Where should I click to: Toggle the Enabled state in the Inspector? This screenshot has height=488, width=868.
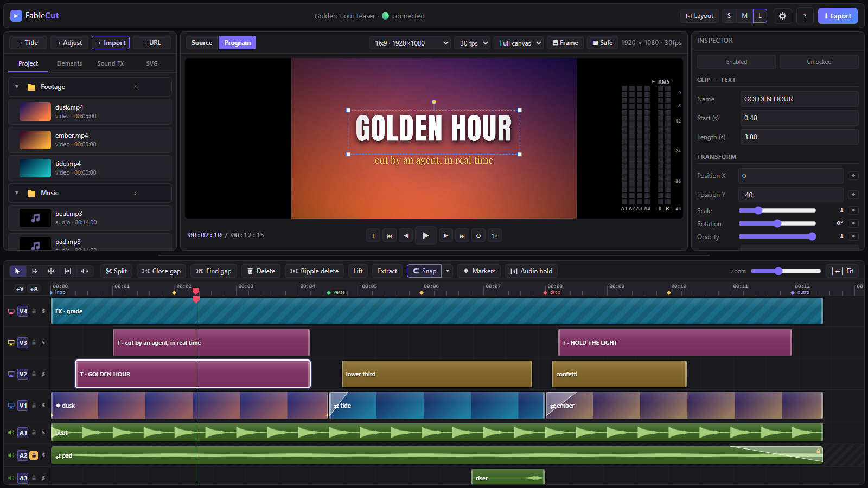pyautogui.click(x=737, y=62)
